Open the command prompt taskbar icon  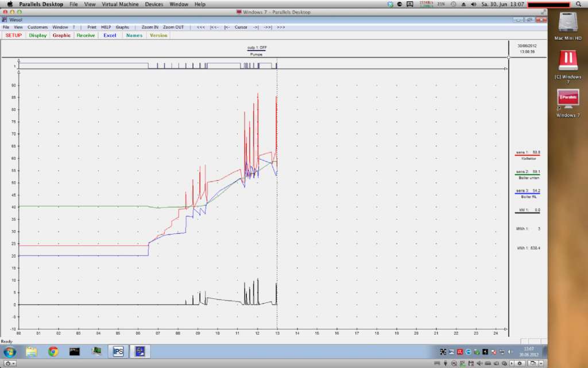pyautogui.click(x=75, y=351)
